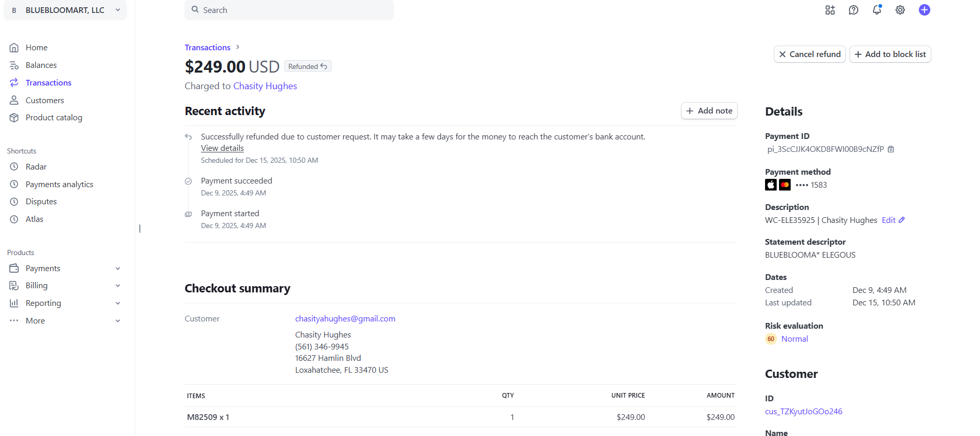Viewport: 980px width, 436px height.
Task: Click the Product catalog box icon
Action: click(x=14, y=118)
